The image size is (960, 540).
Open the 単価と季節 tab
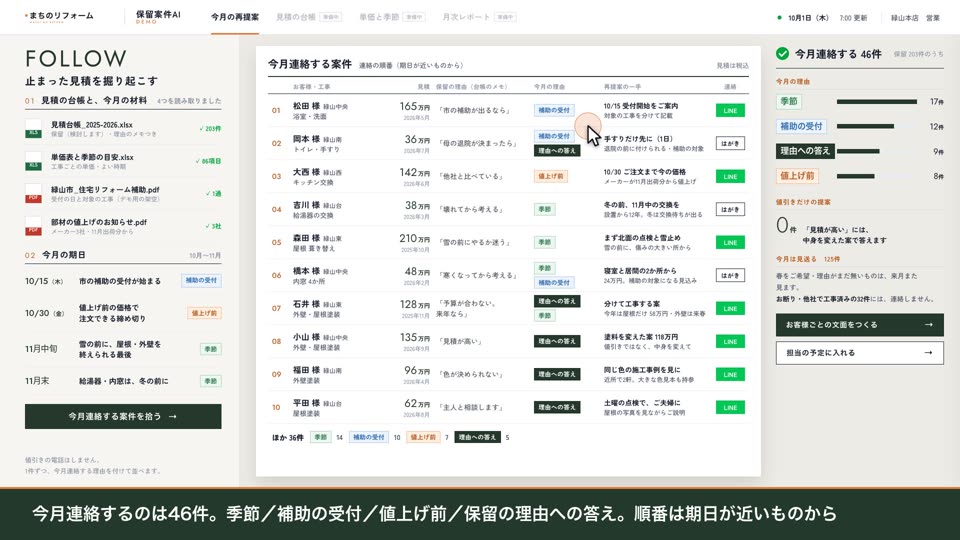(x=392, y=17)
